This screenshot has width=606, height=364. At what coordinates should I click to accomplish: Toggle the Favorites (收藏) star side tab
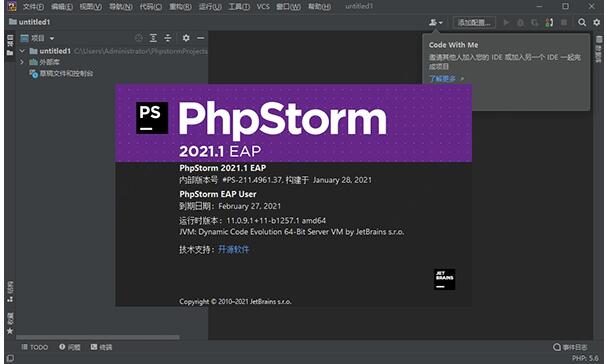[10, 323]
